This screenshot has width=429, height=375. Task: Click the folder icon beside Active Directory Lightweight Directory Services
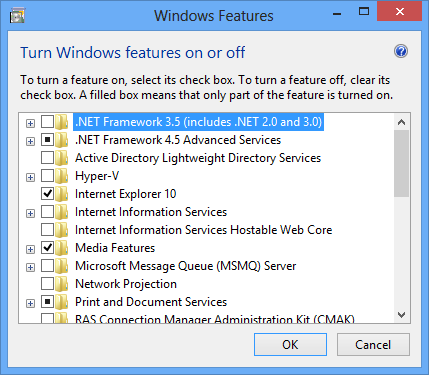click(x=62, y=158)
